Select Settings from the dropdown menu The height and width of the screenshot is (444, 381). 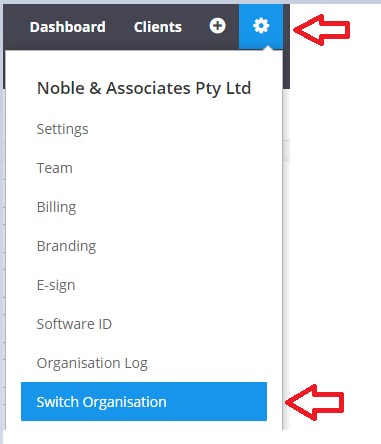[62, 129]
